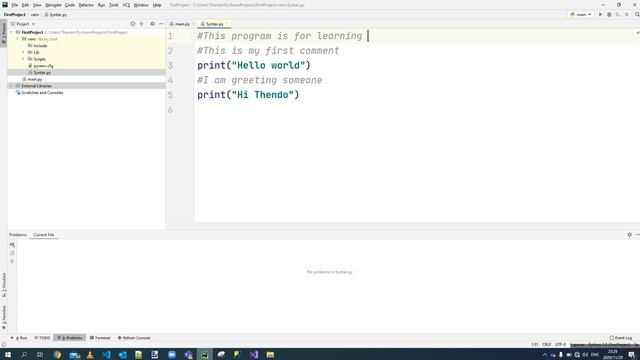The image size is (640, 360).
Task: Open the Project panel settings gear
Action: [x=152, y=24]
